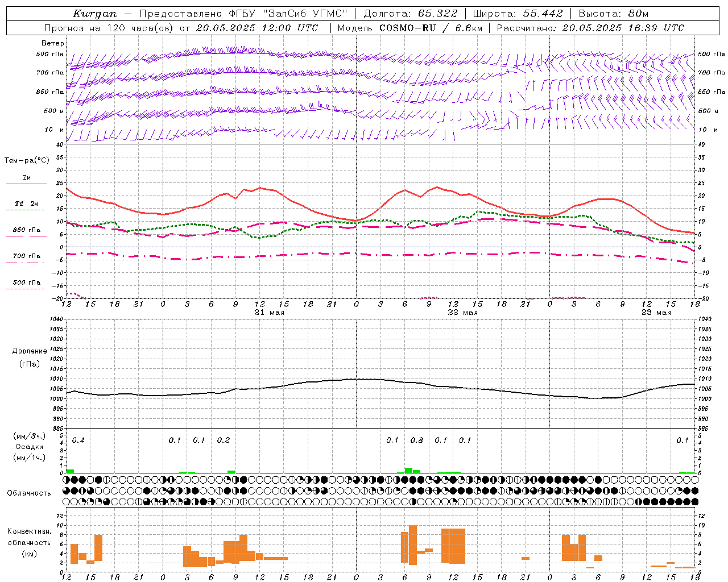Click the 21 мая date label
This screenshot has width=728, height=582.
pos(270,313)
